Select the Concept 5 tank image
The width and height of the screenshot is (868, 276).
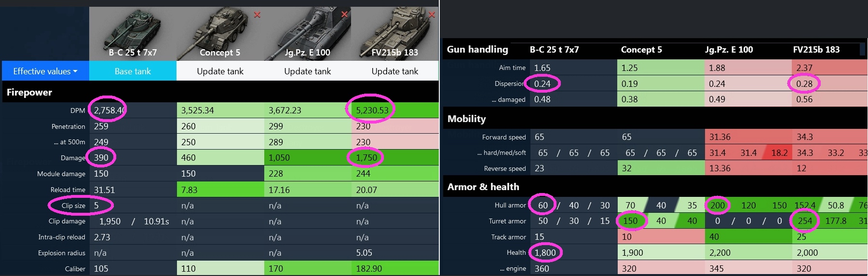click(x=220, y=33)
